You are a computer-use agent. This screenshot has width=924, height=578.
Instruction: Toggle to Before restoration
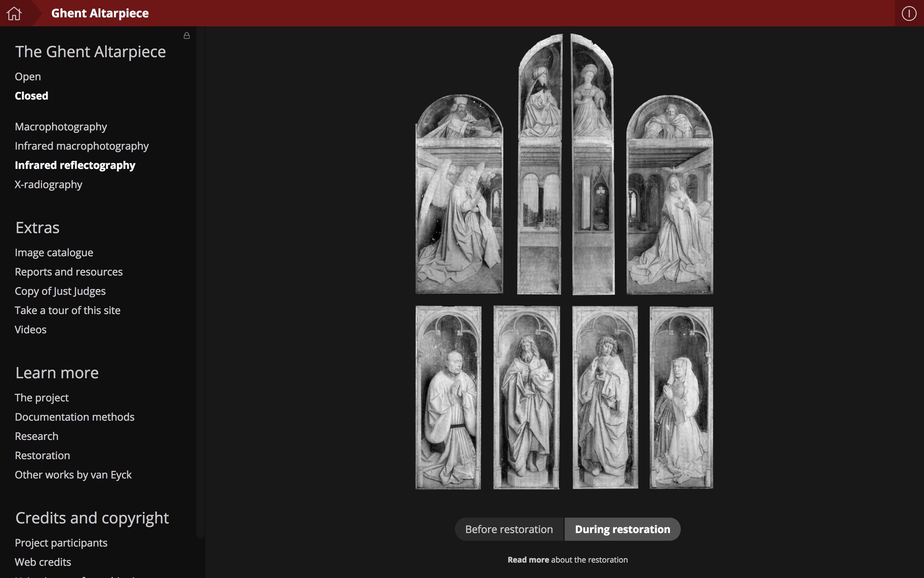click(509, 529)
